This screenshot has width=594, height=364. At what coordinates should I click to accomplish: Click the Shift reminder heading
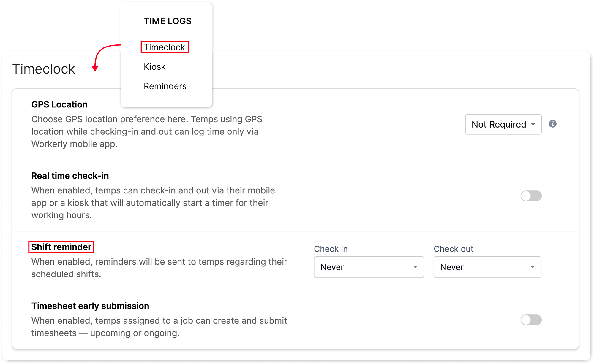tap(61, 247)
